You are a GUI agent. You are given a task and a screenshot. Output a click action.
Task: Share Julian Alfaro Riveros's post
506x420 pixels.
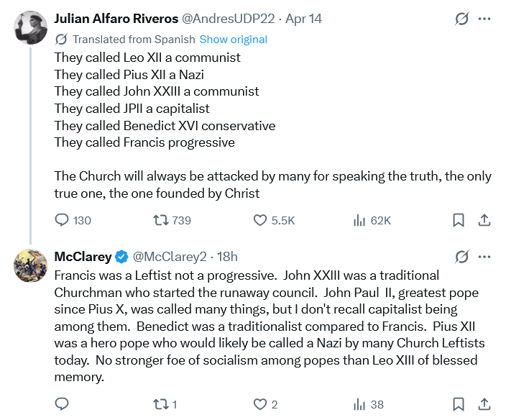pos(484,220)
